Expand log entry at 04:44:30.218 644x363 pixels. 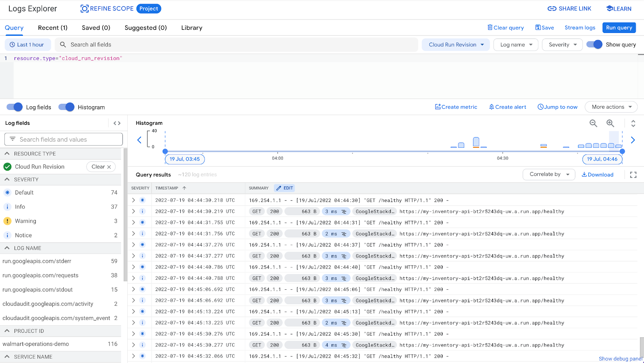pyautogui.click(x=133, y=200)
